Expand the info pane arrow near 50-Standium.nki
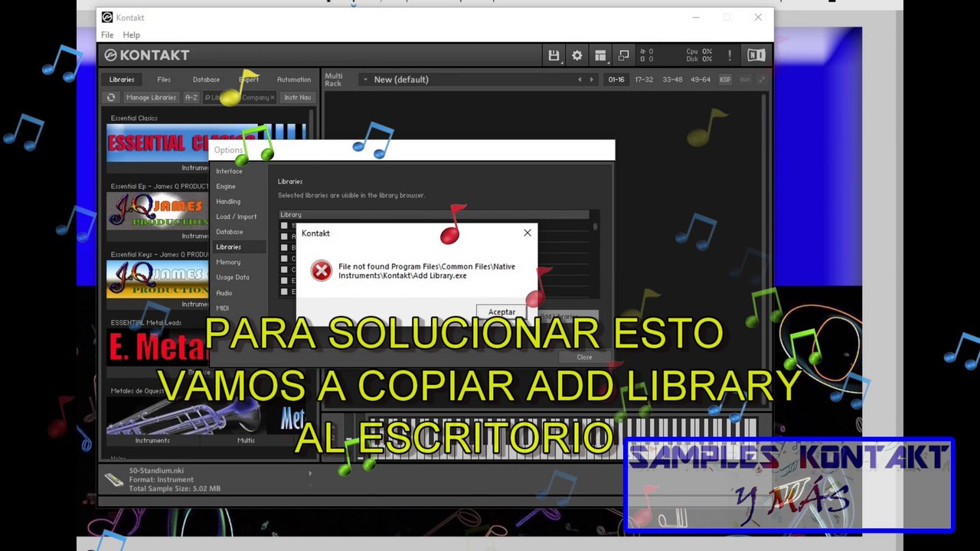980x551 pixels. (310, 473)
